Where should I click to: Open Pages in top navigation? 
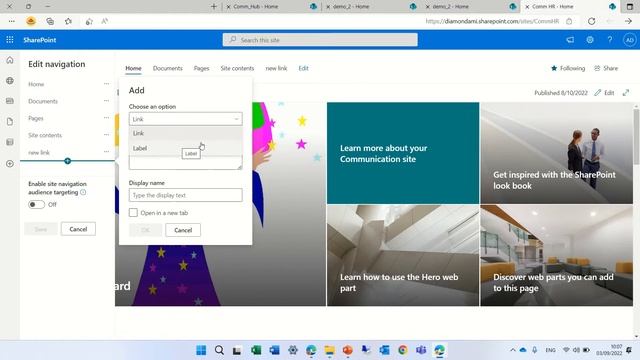202,68
